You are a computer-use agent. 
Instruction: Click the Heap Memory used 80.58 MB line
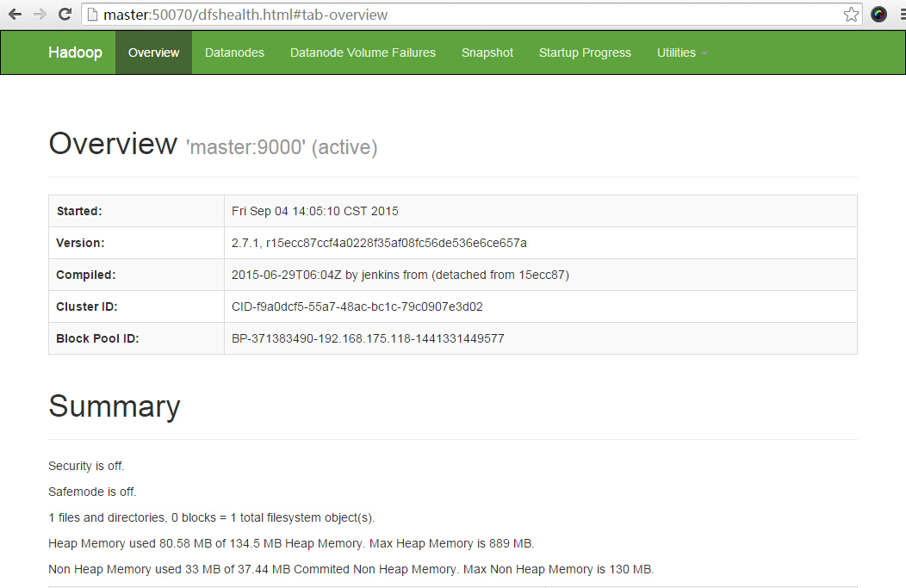[x=291, y=543]
